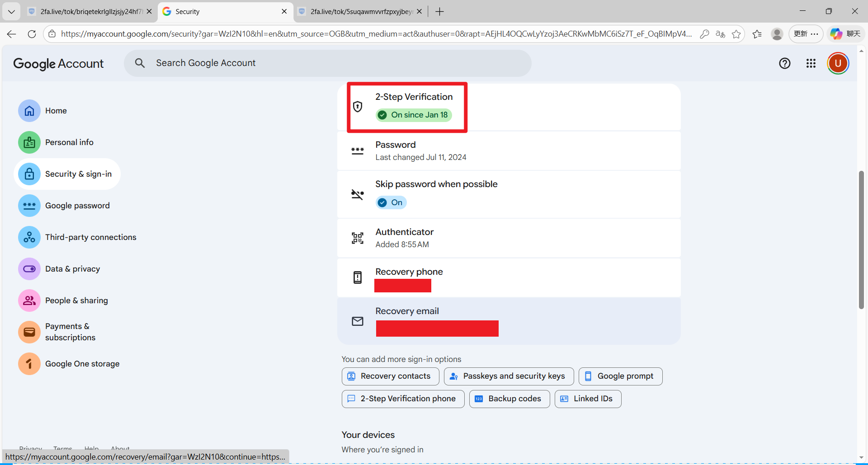Click the password key icon in address bar

704,34
